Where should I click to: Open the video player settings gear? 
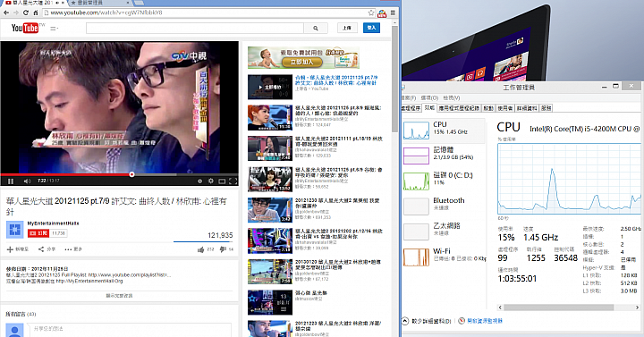(211, 181)
